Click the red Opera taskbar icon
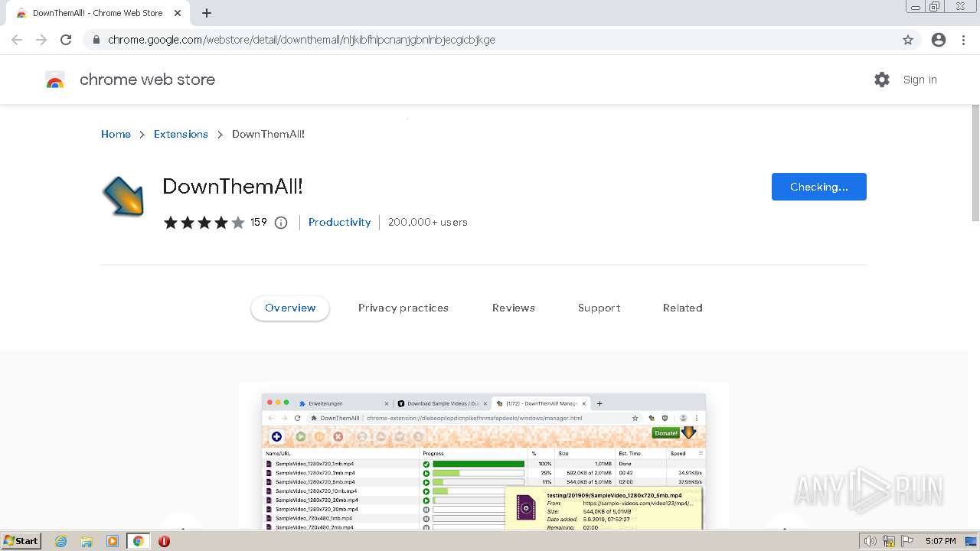This screenshot has height=551, width=980. tap(164, 541)
